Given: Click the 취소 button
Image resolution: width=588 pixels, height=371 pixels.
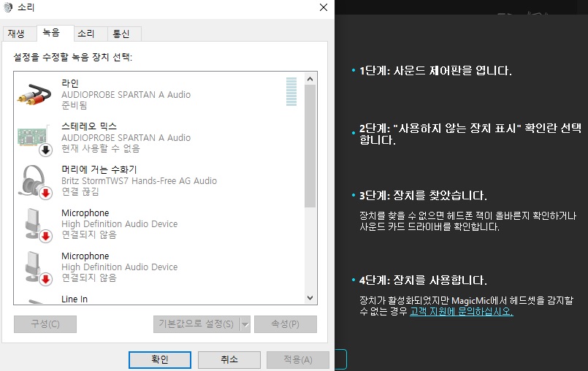Looking at the screenshot, I should (x=229, y=360).
